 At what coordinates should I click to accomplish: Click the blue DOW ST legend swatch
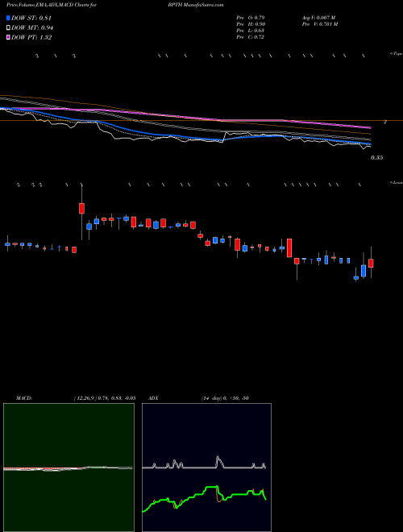(x=9, y=18)
